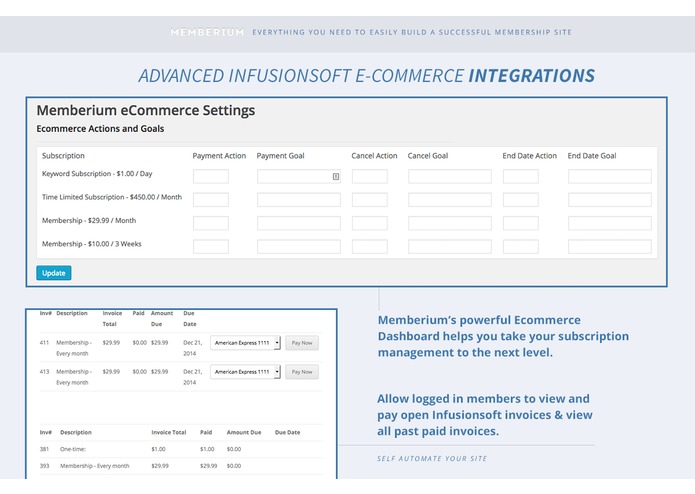
Task: Click Pay Now for invoice 411
Action: pos(302,343)
